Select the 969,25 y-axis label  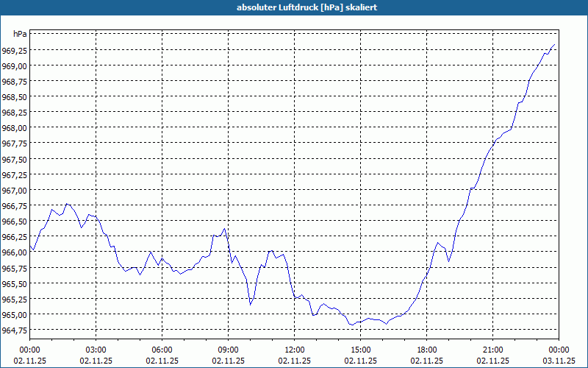[x=13, y=50]
